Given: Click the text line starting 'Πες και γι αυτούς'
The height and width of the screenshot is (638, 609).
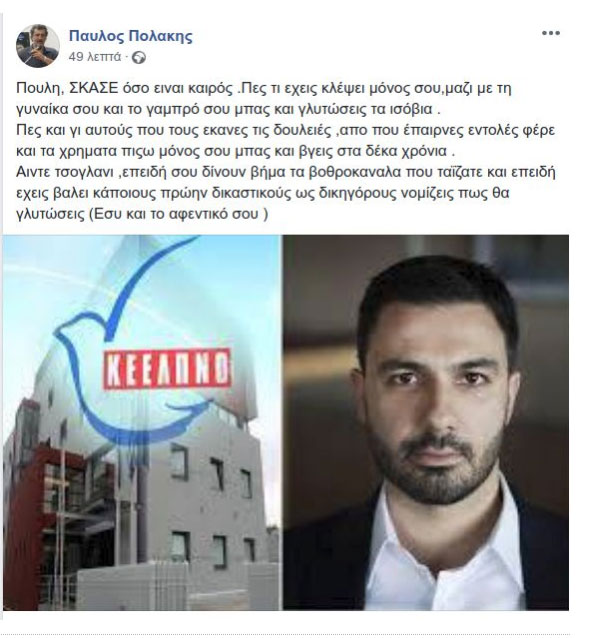Looking at the screenshot, I should click(285, 130).
